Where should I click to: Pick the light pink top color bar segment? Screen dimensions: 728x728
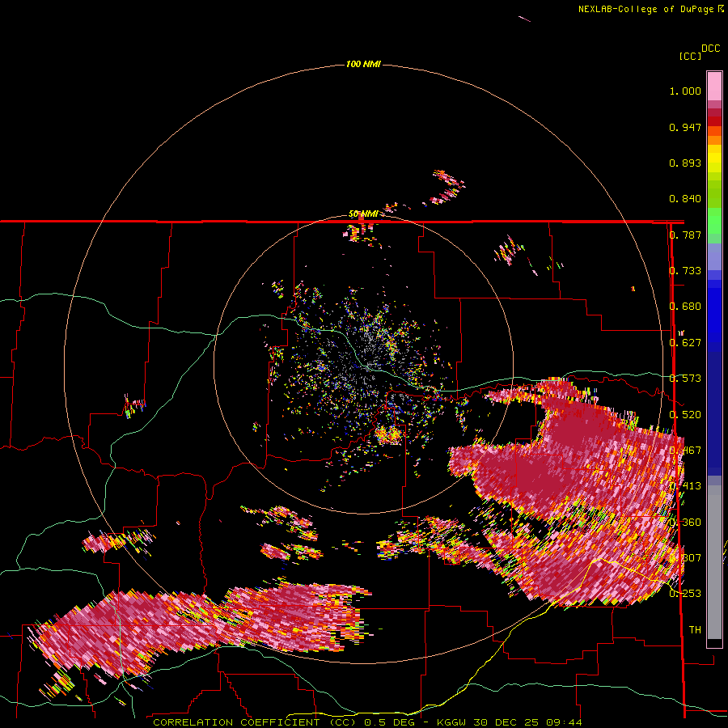714,86
